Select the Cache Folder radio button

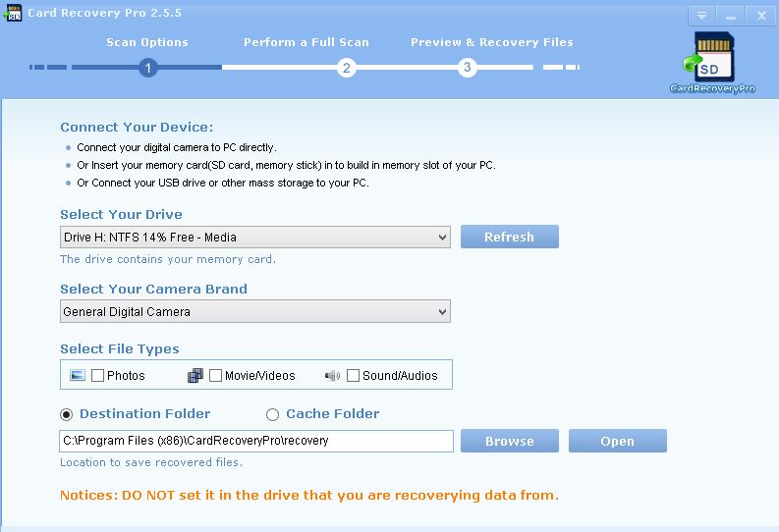272,414
